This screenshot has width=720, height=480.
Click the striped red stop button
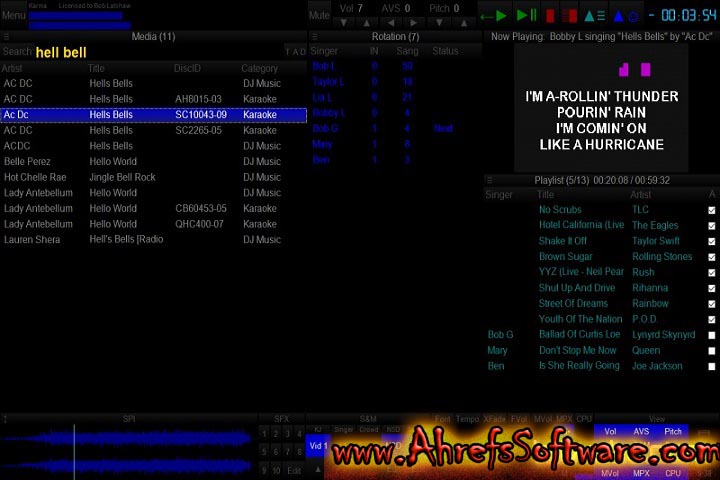[x=569, y=16]
